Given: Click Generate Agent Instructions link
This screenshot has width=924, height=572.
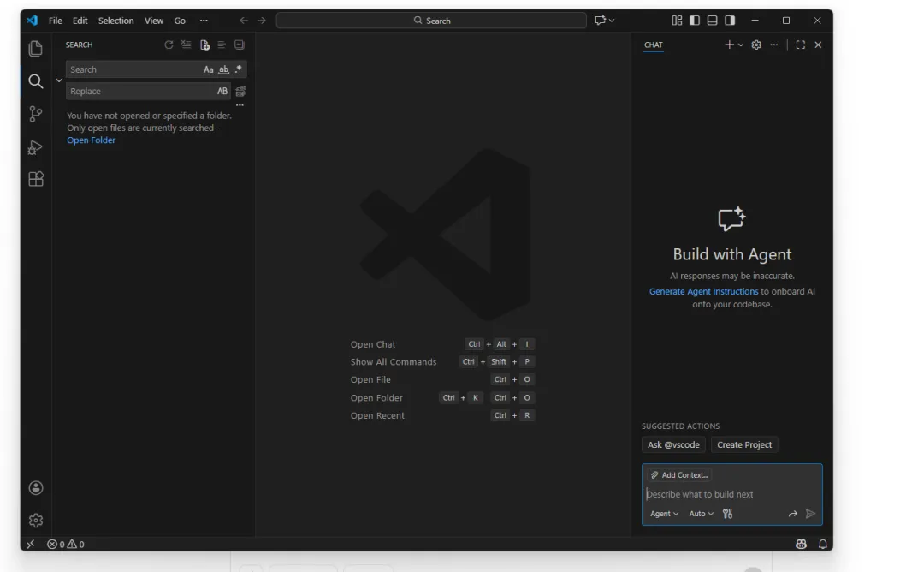Looking at the screenshot, I should (x=703, y=291).
